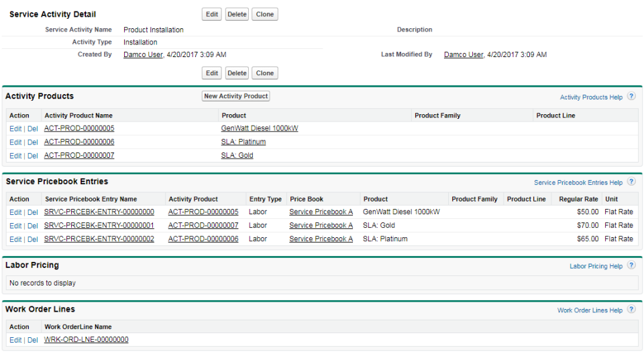Open the Work Order Lines Help link
The width and height of the screenshot is (644, 352).
coord(590,310)
